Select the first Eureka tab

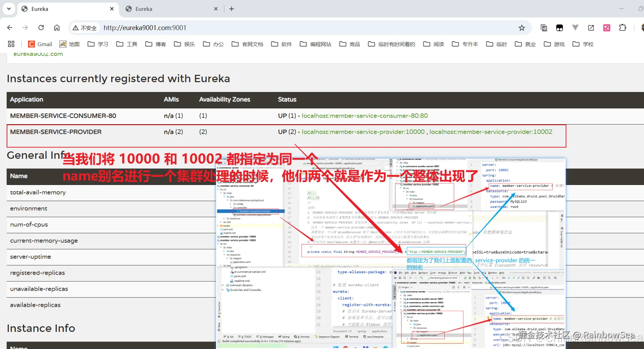click(x=68, y=9)
